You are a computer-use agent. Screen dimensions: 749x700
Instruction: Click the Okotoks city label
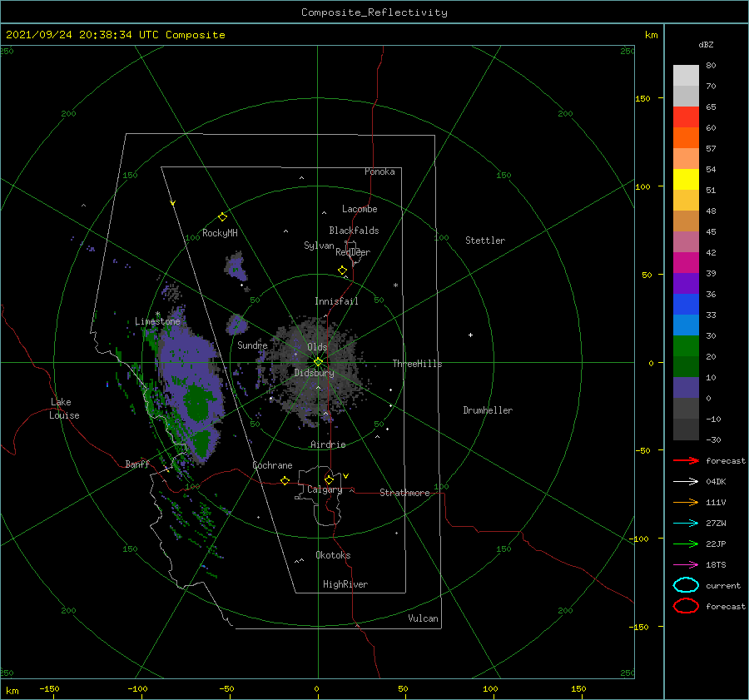pos(333,555)
